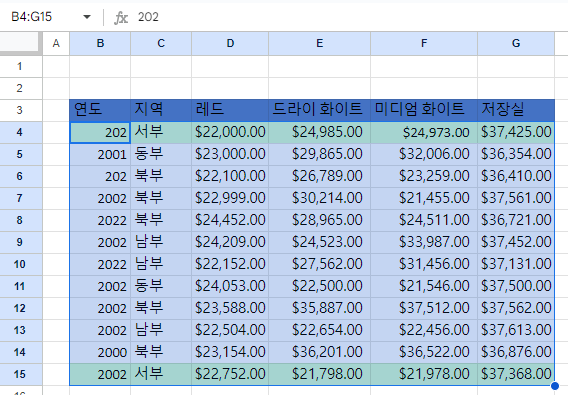Screen dimensions: 568x395
Task: Select cell with $29,865.00
Action: coord(320,154)
